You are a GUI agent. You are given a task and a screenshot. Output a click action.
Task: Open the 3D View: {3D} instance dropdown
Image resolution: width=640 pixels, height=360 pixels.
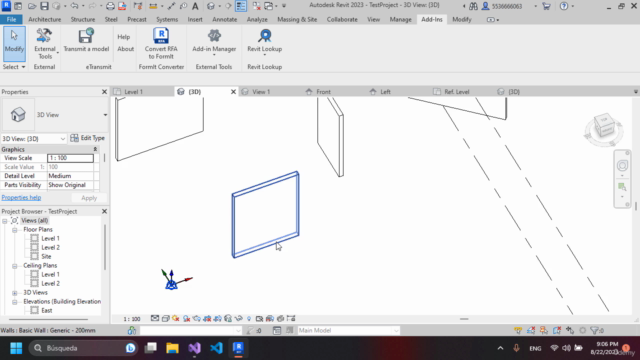[62, 139]
